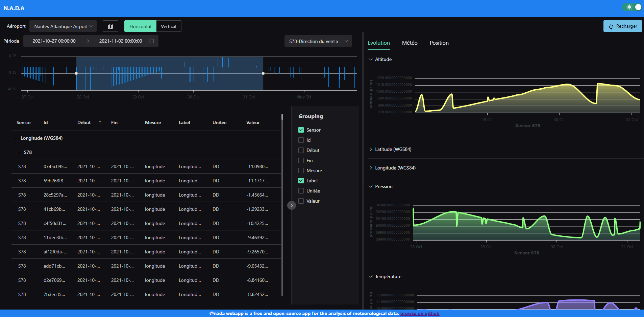
Task: Click the N.A.D.A app title
Action: [14, 8]
